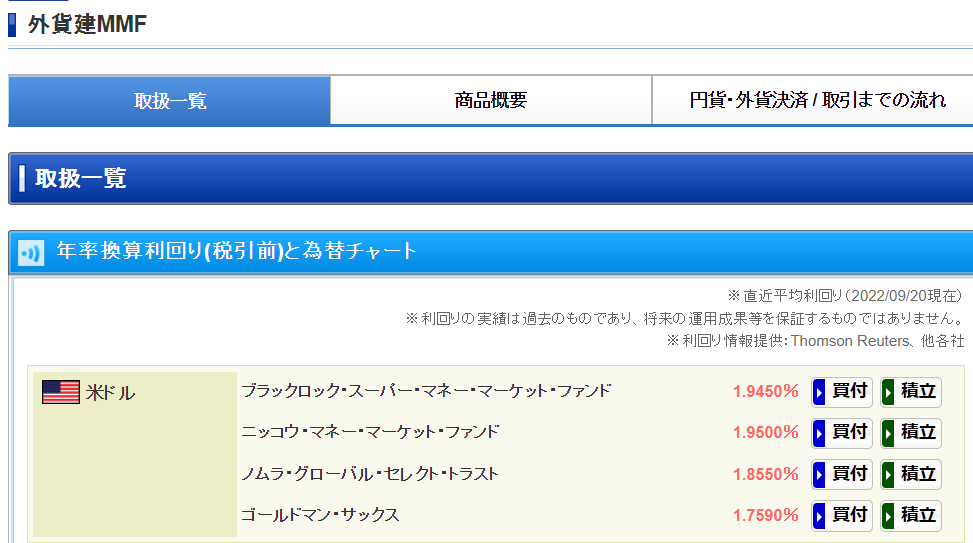Click 買付 for ノムラ・グローバル・セレクト・トラスト
The width and height of the screenshot is (973, 543).
842,474
